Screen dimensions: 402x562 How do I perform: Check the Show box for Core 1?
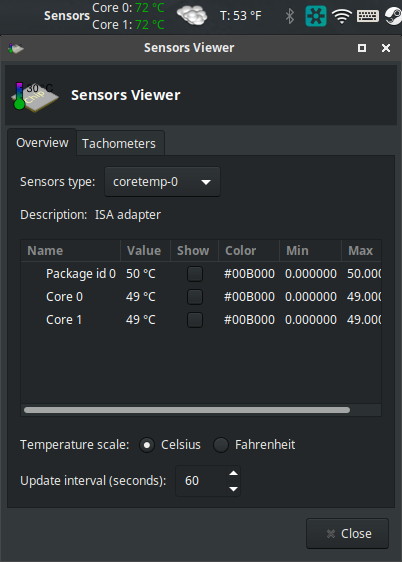tap(195, 320)
